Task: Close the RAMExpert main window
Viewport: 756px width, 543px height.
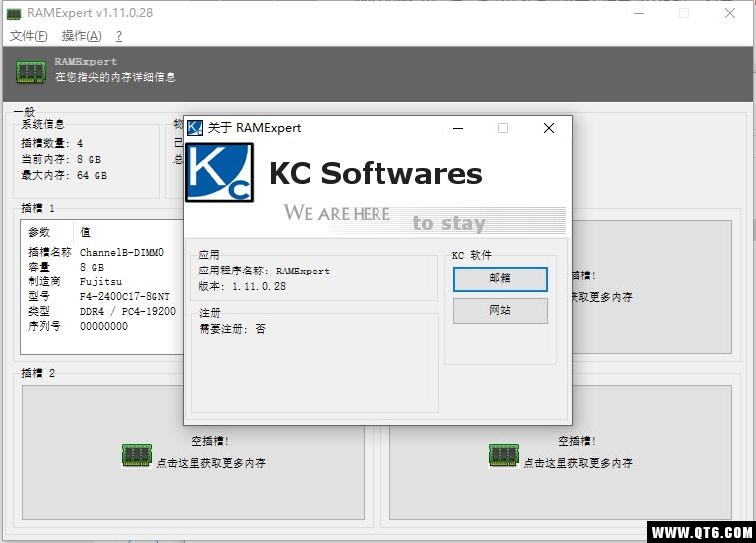Action: point(730,13)
